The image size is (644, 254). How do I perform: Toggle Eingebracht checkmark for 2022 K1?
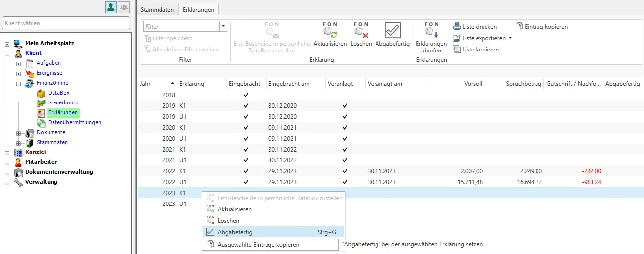click(x=246, y=171)
